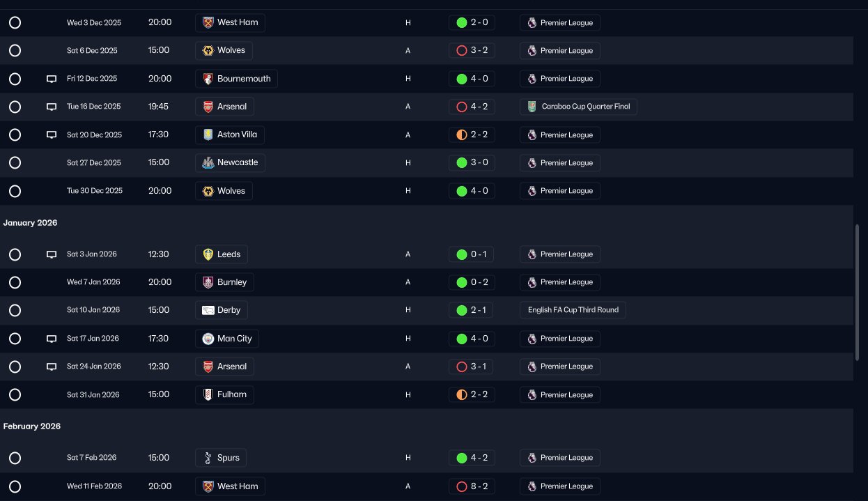Click the Carabao Cup competition logo
The height and width of the screenshot is (501, 868).
[x=532, y=107]
